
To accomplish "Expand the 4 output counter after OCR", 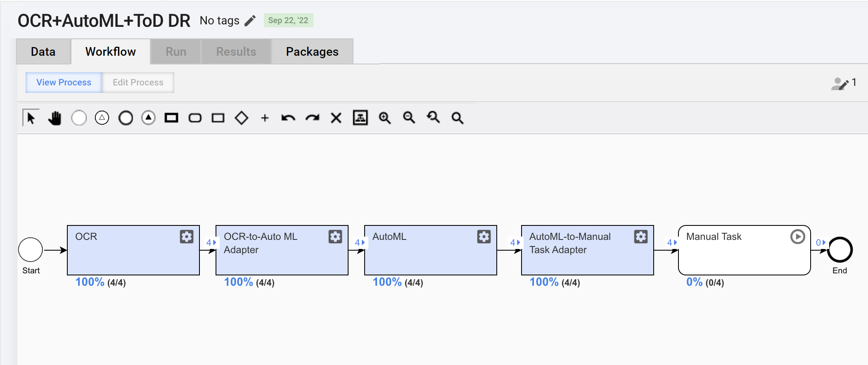I will point(211,242).
